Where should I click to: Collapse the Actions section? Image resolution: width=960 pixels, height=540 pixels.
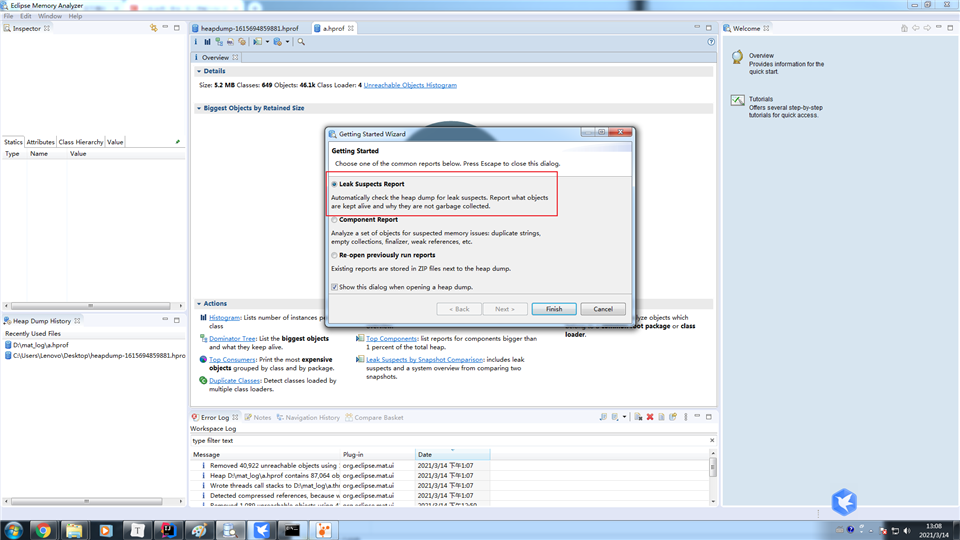tap(198, 304)
